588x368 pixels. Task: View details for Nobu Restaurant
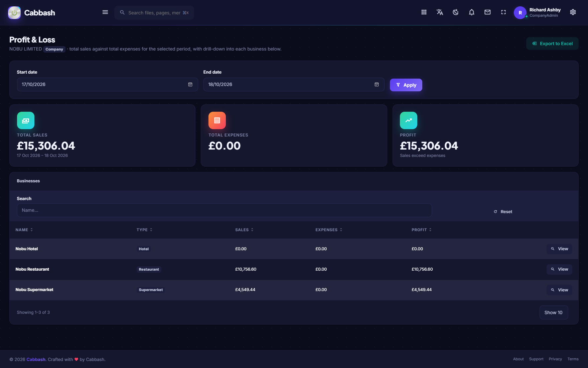559,269
